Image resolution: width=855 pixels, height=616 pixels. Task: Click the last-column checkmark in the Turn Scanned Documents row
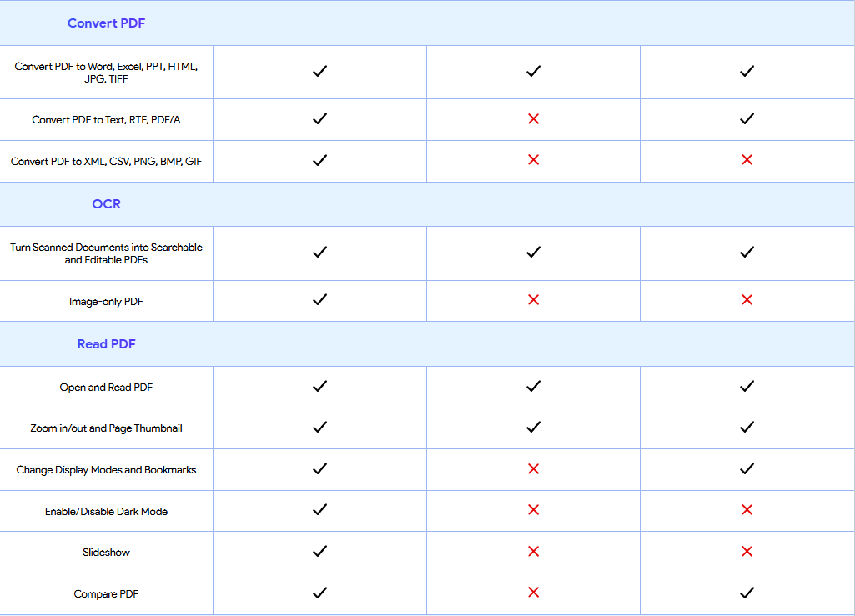[x=747, y=252]
